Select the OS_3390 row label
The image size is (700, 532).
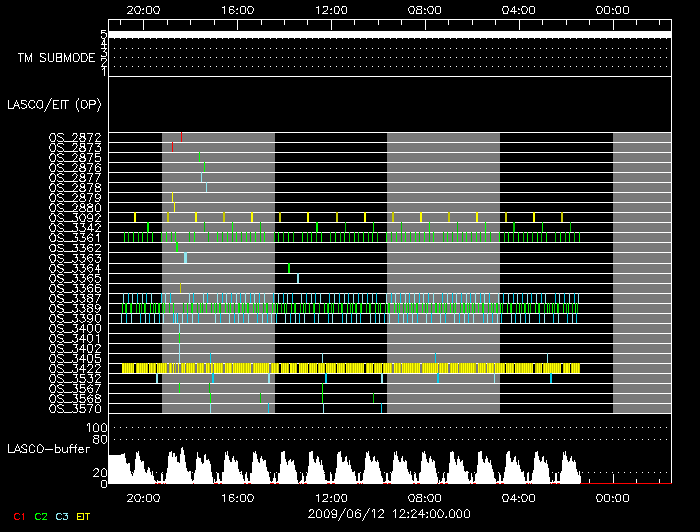coord(75,318)
